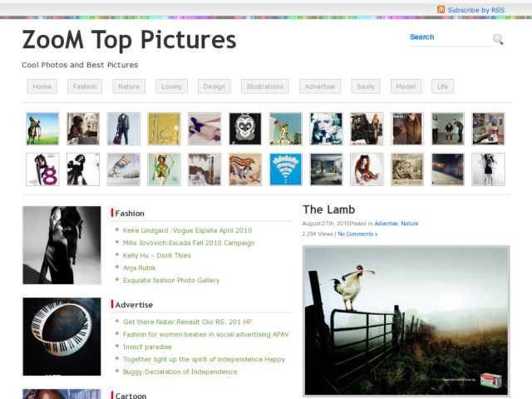
Task: Focus the Search input field
Action: point(451,37)
